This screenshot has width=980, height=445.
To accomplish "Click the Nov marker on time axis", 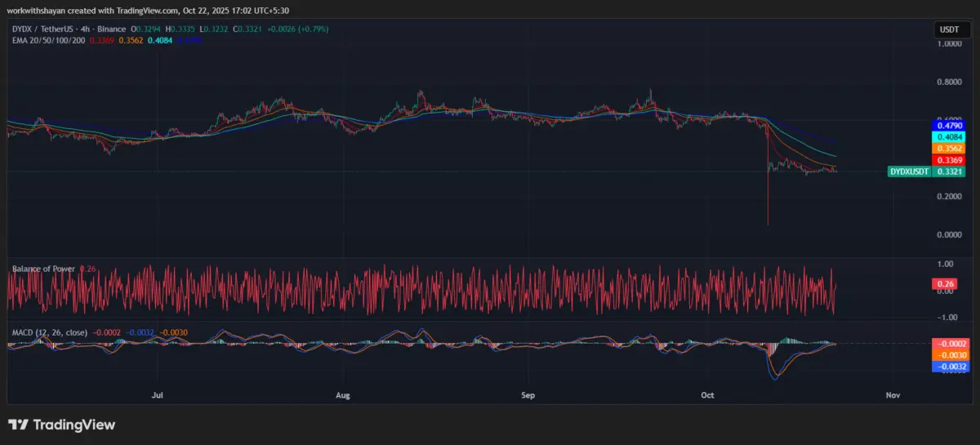I will 892,395.
